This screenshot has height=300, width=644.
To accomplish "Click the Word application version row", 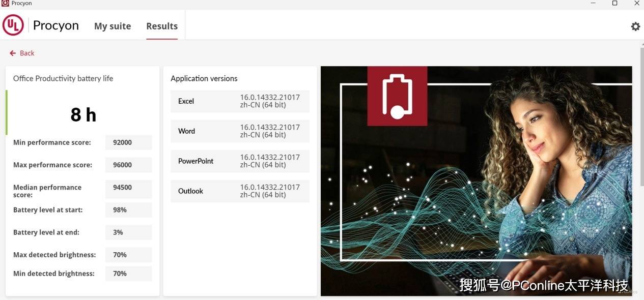I will pyautogui.click(x=240, y=131).
